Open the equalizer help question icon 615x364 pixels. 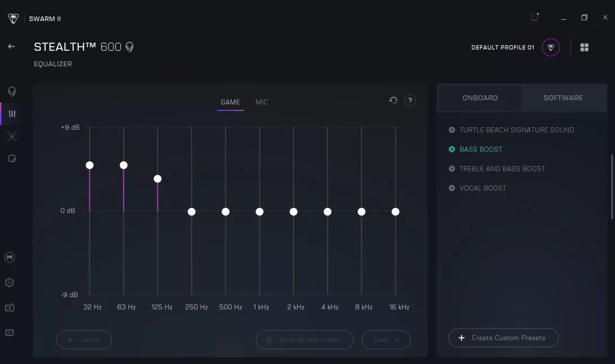(410, 100)
